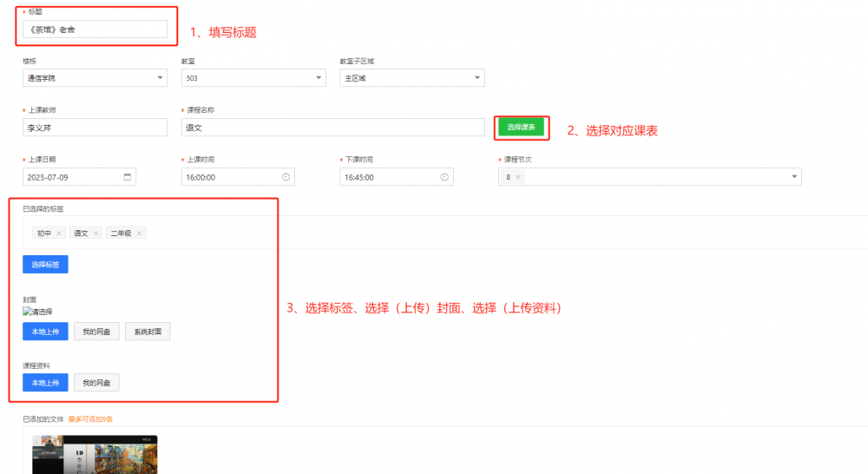
Task: Click 本地上传 under 封面 section
Action: tap(45, 332)
